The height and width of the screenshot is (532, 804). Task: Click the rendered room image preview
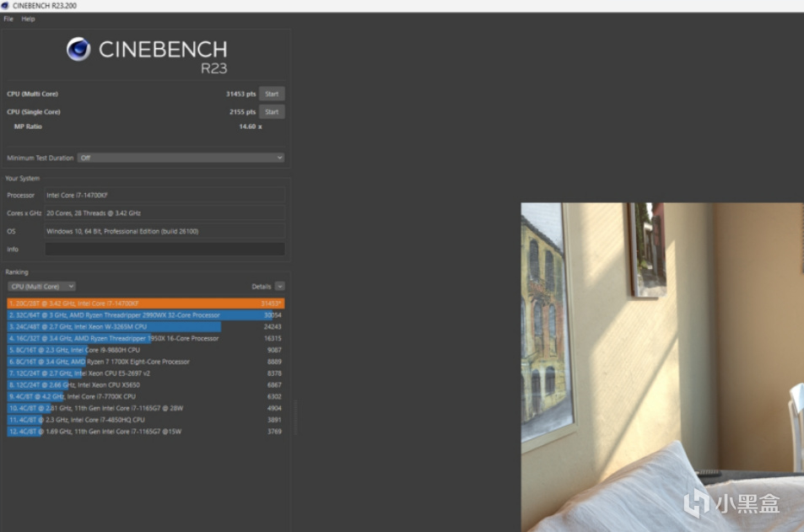tap(662, 367)
